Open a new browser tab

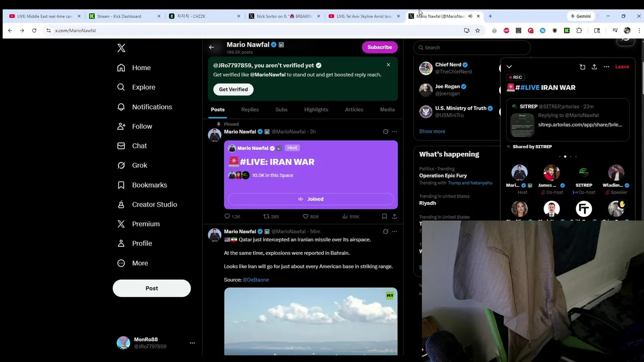[x=490, y=16]
